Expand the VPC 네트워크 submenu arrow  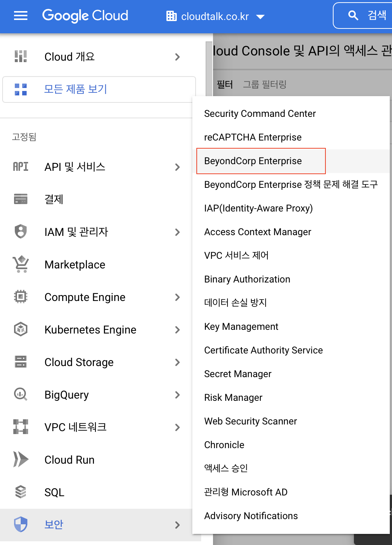click(x=178, y=427)
